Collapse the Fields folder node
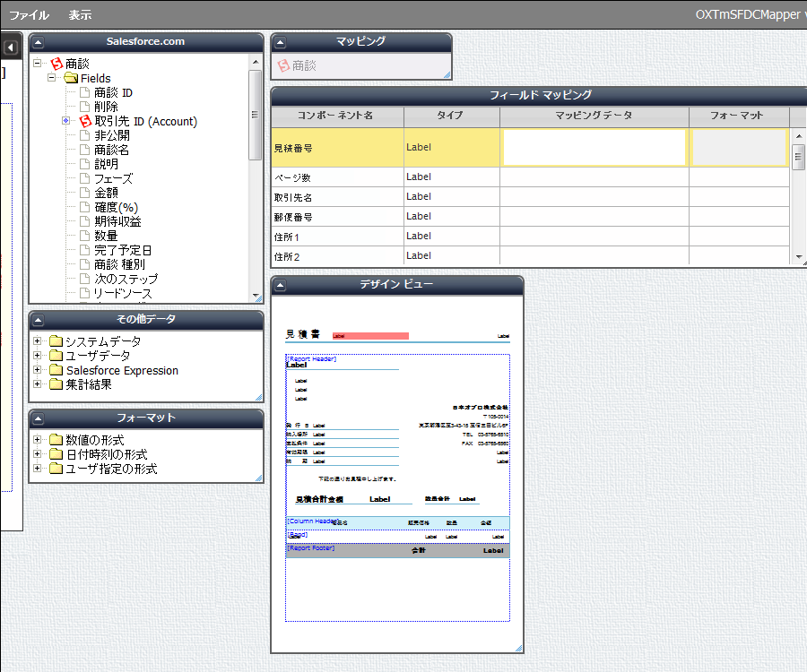The image size is (807, 672). [x=52, y=78]
